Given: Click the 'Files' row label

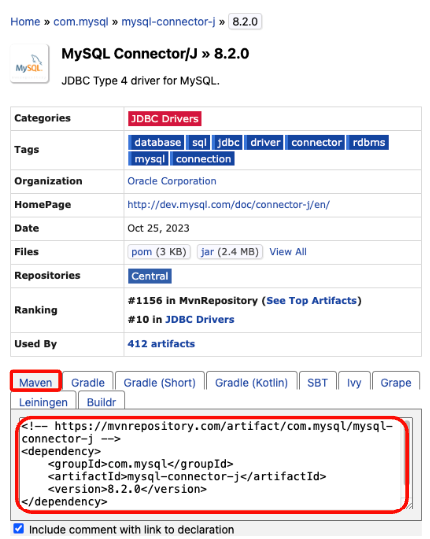Looking at the screenshot, I should coord(26,252).
